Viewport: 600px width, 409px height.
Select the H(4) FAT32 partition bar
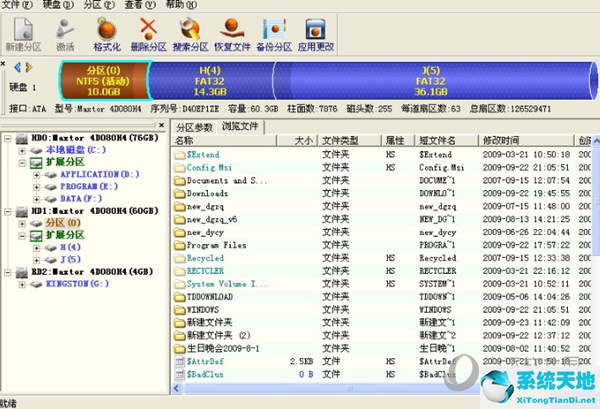(210, 81)
